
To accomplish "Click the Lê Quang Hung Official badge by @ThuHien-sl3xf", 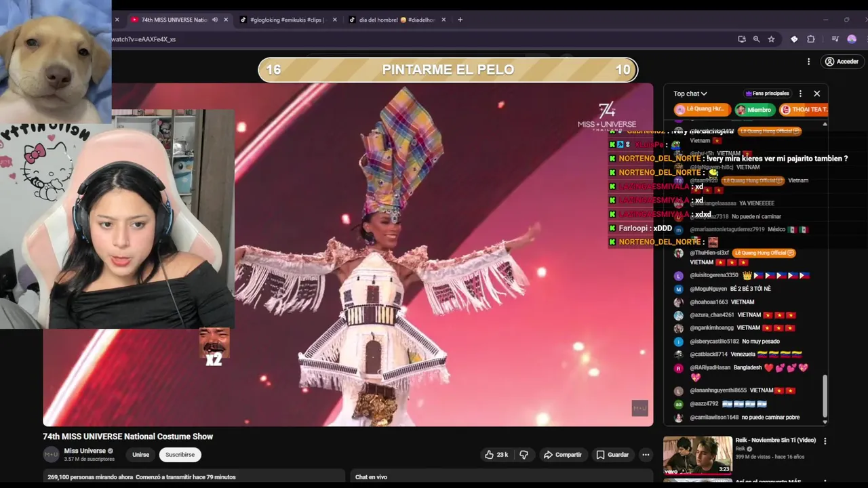I will [764, 253].
